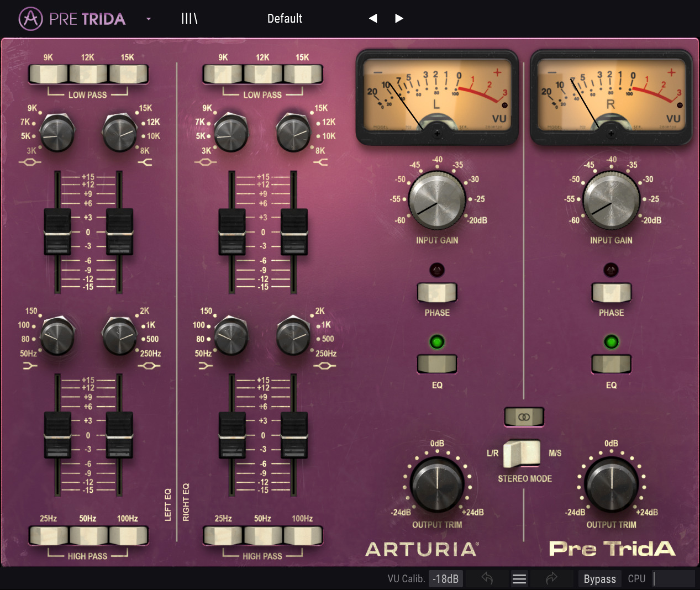Toggle left channel Phase switch
Screen dimensions: 700x590
point(437,292)
